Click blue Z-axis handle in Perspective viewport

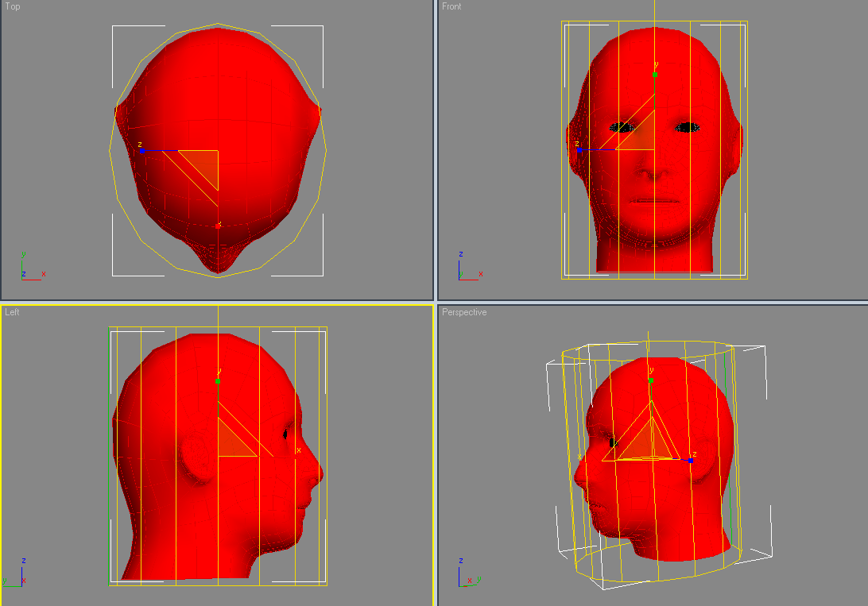point(691,461)
